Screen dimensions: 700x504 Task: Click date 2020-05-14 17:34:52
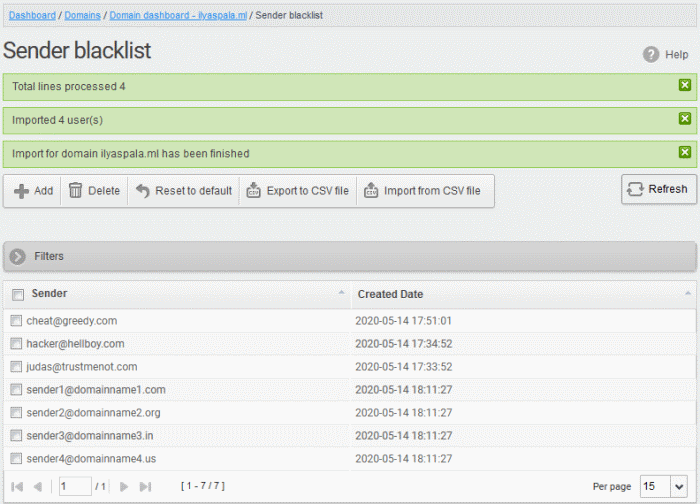point(404,344)
